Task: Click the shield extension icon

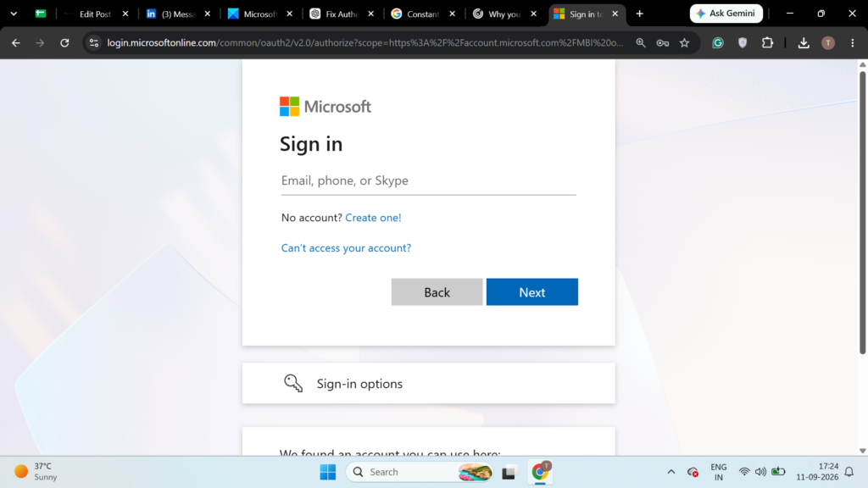Action: pos(743,42)
